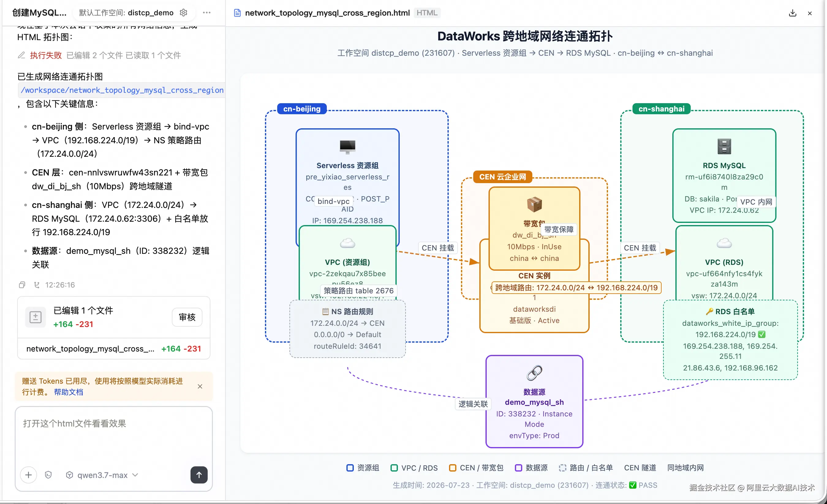Screen dimensions: 827x504
Task: Click the cloud icon of VPC (资源组)
Action: point(347,243)
